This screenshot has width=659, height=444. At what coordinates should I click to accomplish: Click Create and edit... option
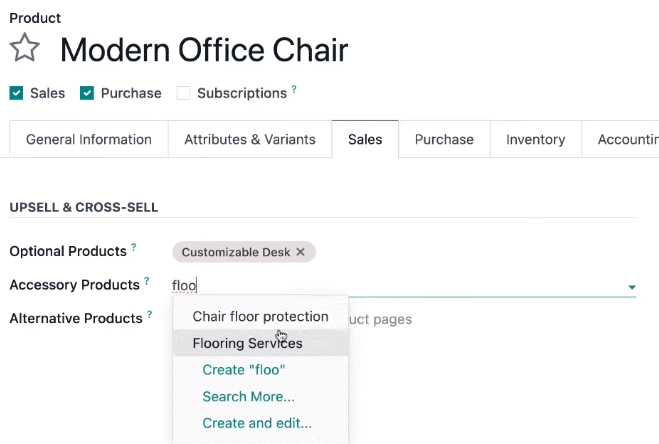click(x=257, y=423)
